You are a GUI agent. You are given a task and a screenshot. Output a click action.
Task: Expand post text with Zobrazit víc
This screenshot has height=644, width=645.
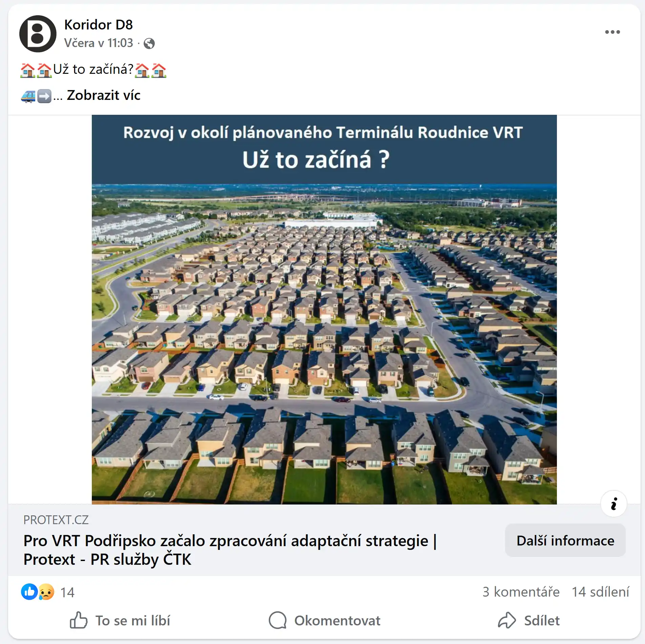click(x=104, y=95)
